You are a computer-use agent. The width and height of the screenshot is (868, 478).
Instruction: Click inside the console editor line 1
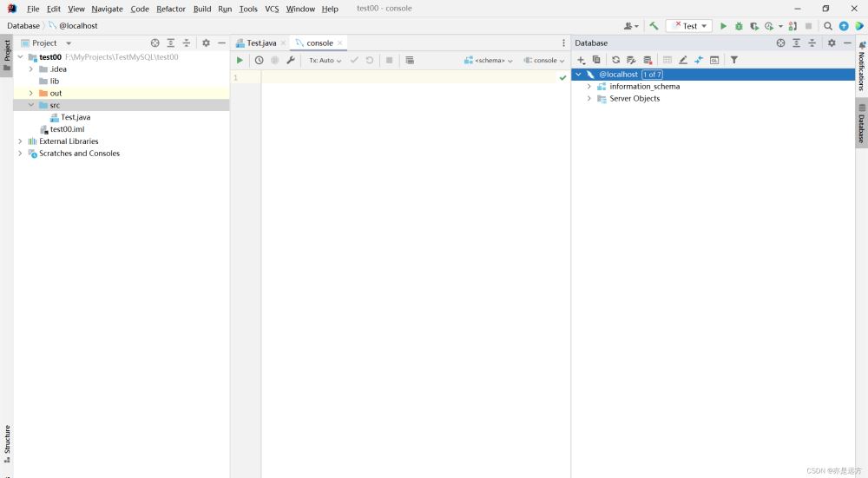408,78
